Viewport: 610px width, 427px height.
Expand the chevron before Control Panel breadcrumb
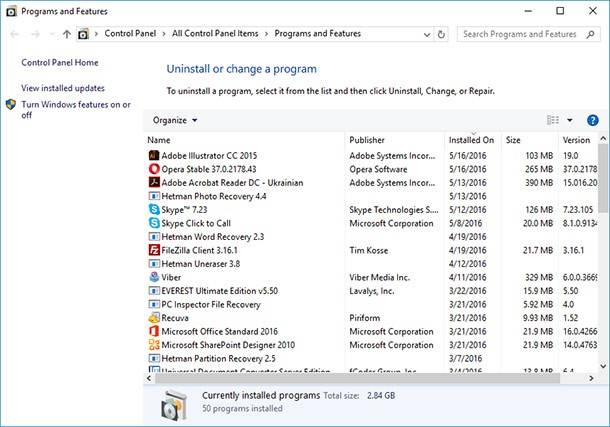pyautogui.click(x=96, y=34)
